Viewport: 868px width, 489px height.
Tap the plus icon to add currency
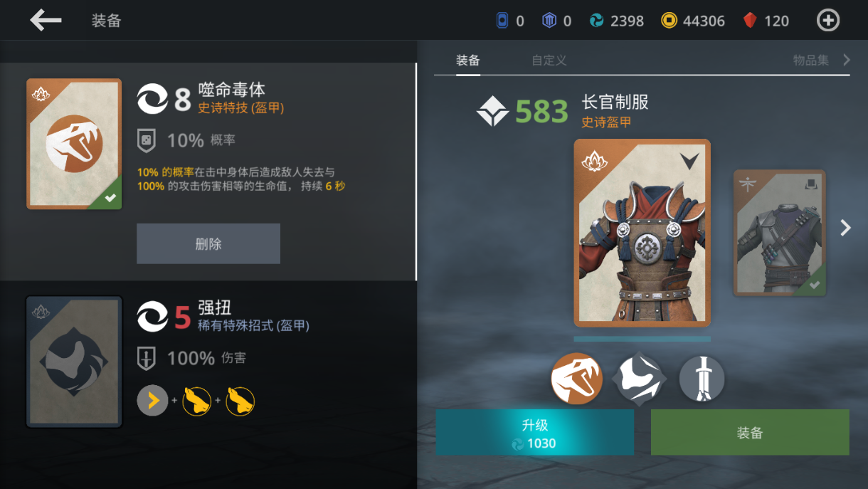point(828,21)
